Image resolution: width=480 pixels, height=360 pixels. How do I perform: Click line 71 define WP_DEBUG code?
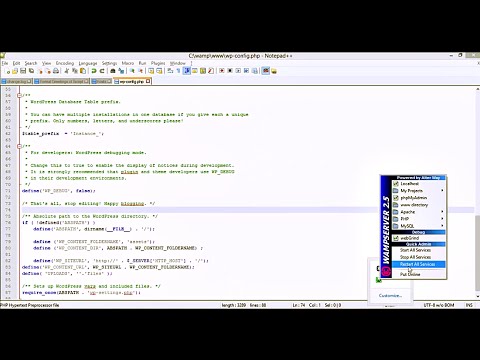59,191
